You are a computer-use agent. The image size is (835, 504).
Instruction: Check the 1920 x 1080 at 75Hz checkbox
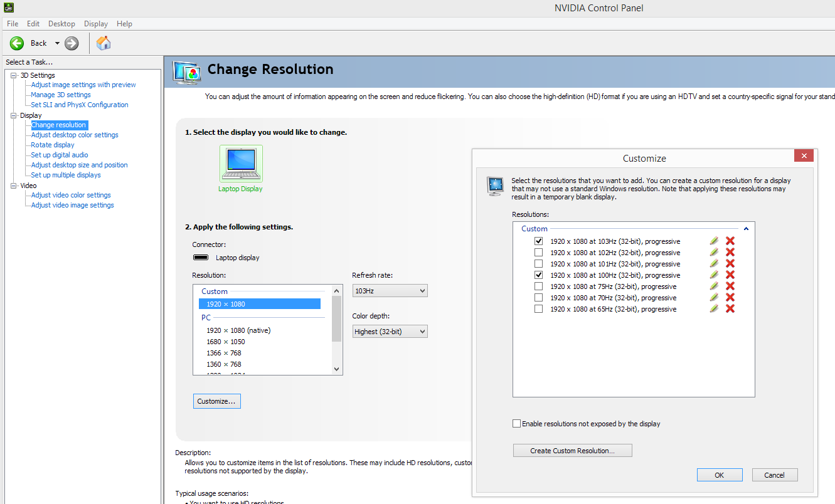point(538,286)
